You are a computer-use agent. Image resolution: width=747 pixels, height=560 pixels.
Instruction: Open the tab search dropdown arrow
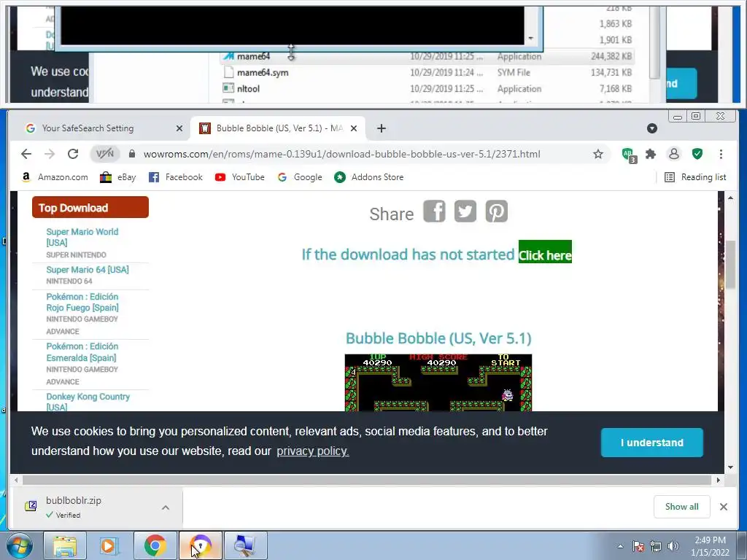click(652, 128)
